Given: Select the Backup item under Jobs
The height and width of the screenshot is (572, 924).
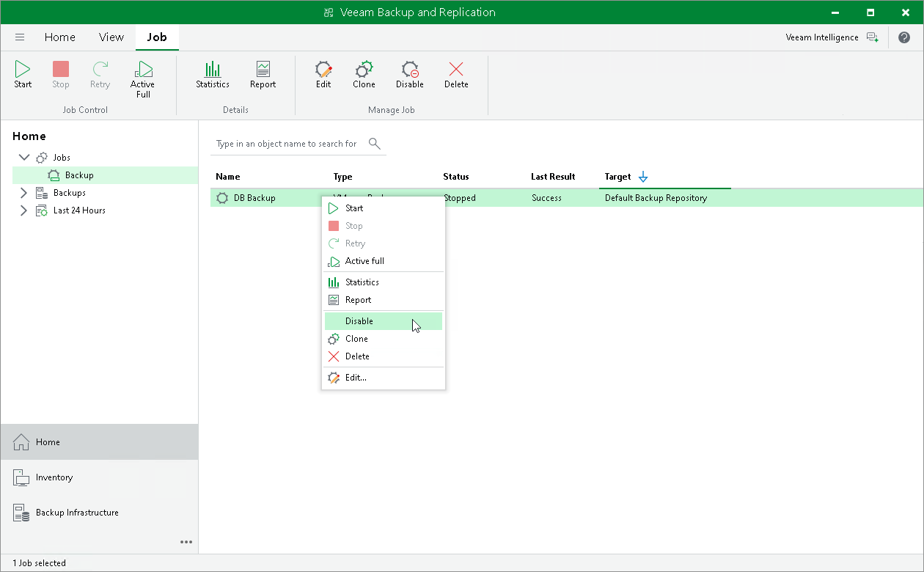Looking at the screenshot, I should (x=105, y=175).
